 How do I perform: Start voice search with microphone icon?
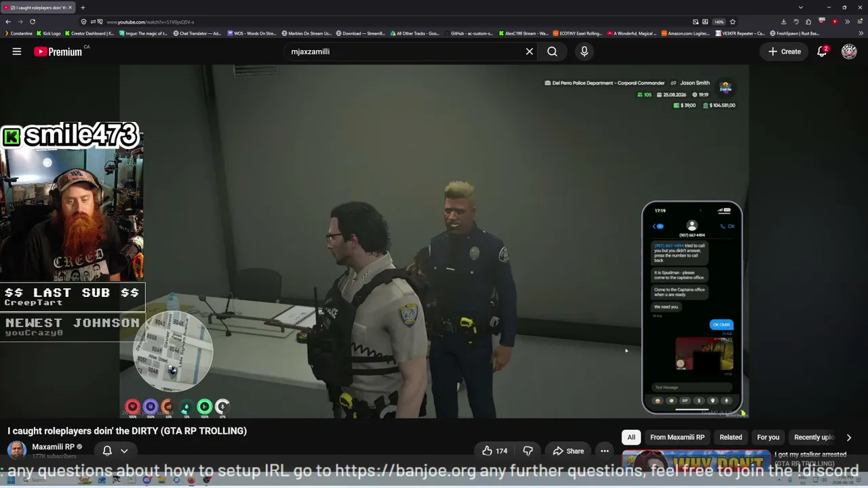click(x=584, y=52)
